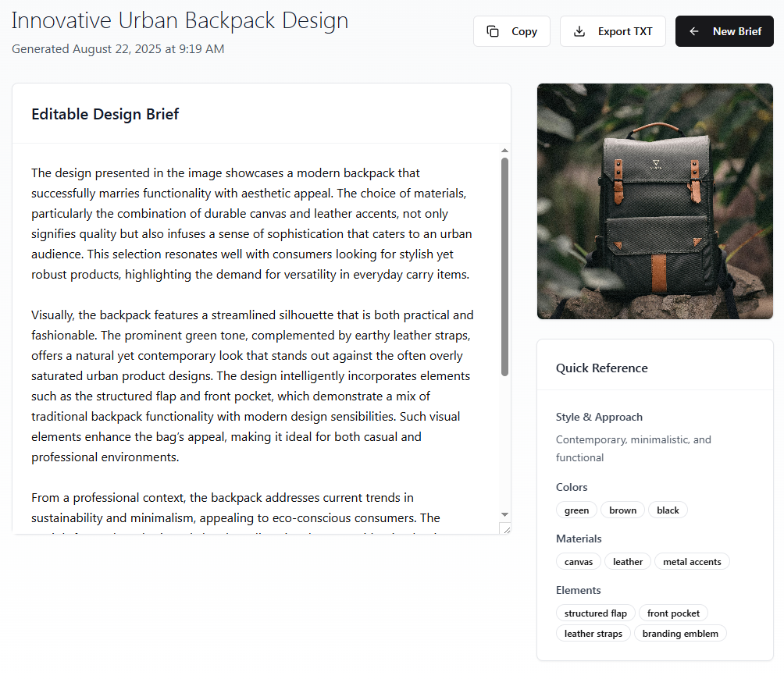Select the green color tag
The height and width of the screenshot is (679, 784).
576,510
